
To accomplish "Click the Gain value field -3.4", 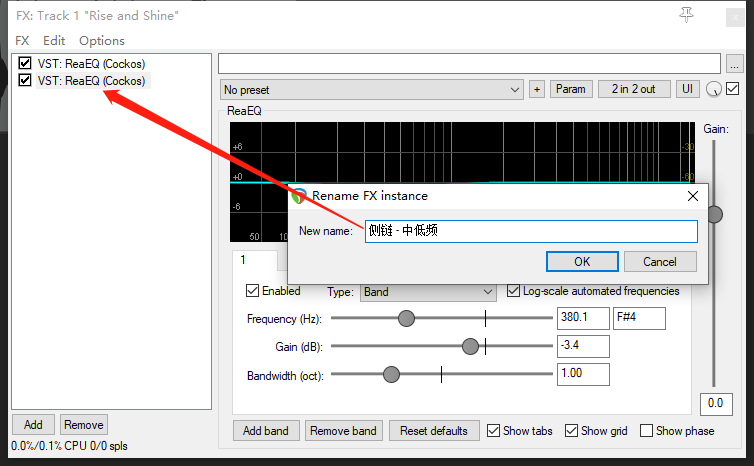I will click(583, 346).
